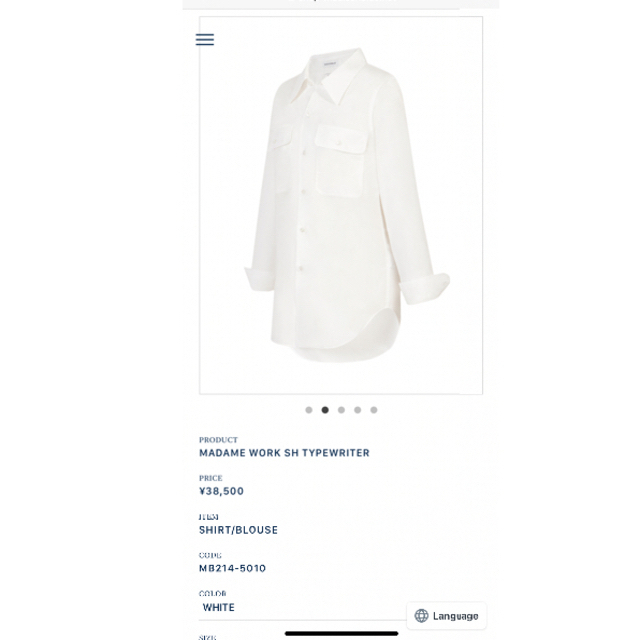
Task: Open the Language selector button
Action: pyautogui.click(x=447, y=616)
